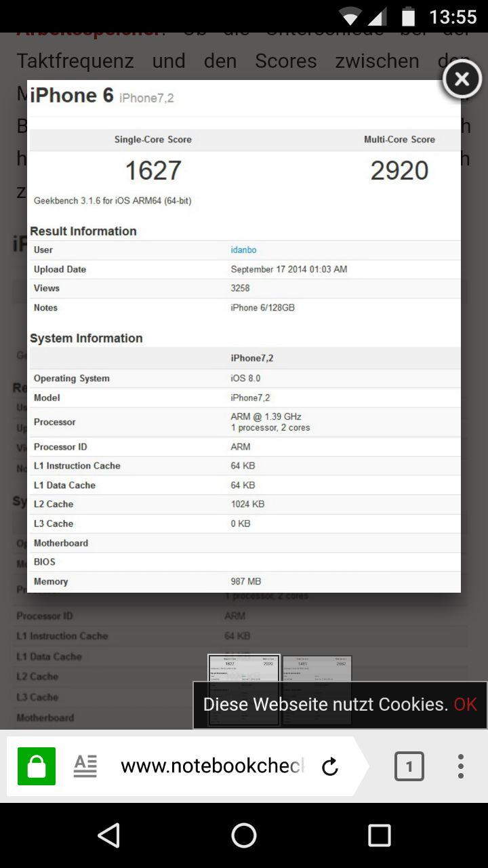Tap the 13:55 clock in status bar
This screenshot has width=488, height=868.
(x=453, y=16)
